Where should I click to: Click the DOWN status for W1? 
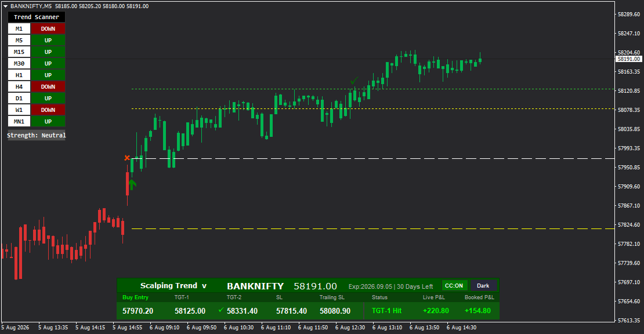48,110
